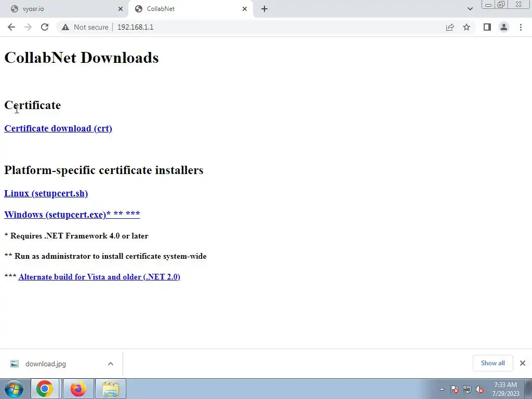Go forward using the arrow button
532x399 pixels.
28,27
